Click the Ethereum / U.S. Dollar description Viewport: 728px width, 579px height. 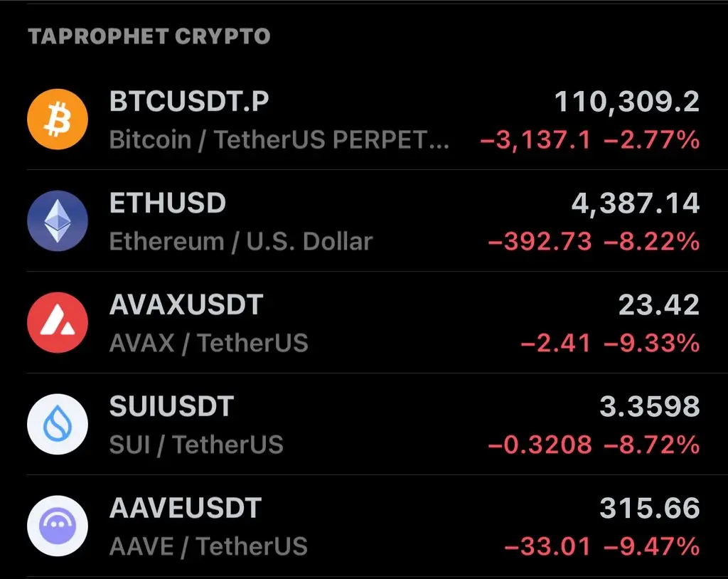coord(241,242)
